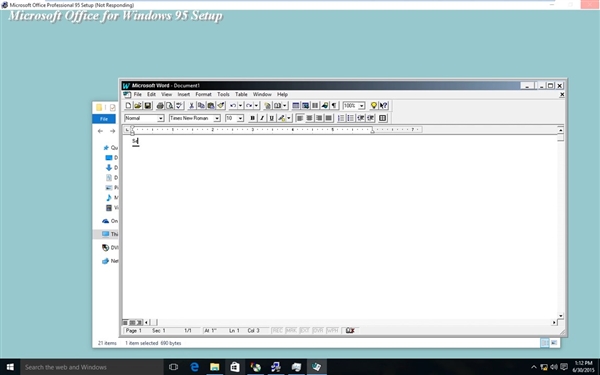The width and height of the screenshot is (600, 375).
Task: Toggle Italic formatting button
Action: tap(262, 118)
